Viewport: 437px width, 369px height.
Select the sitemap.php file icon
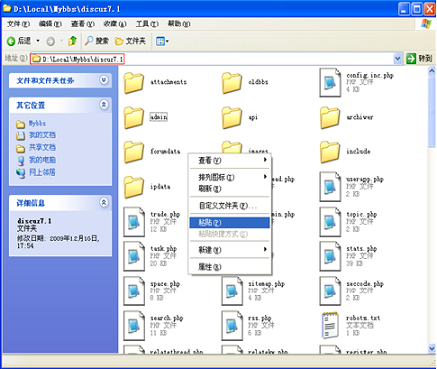pyautogui.click(x=232, y=291)
